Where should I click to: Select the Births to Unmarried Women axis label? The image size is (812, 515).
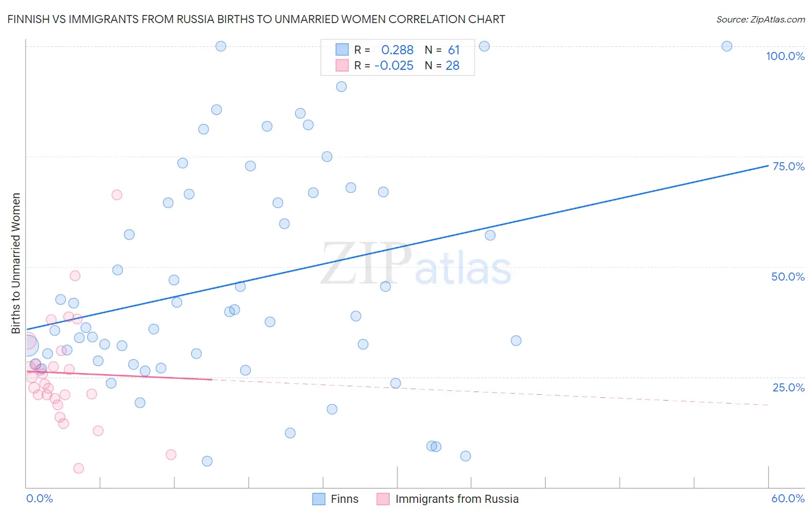pos(16,263)
